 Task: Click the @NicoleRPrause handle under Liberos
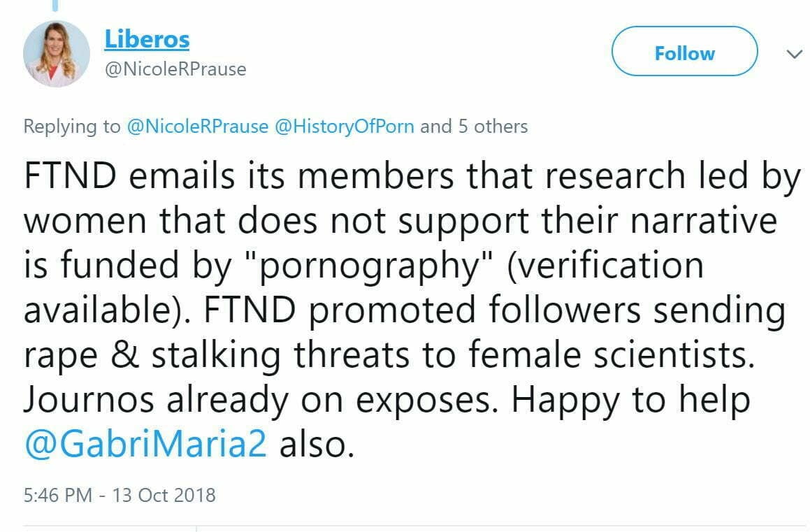[175, 69]
